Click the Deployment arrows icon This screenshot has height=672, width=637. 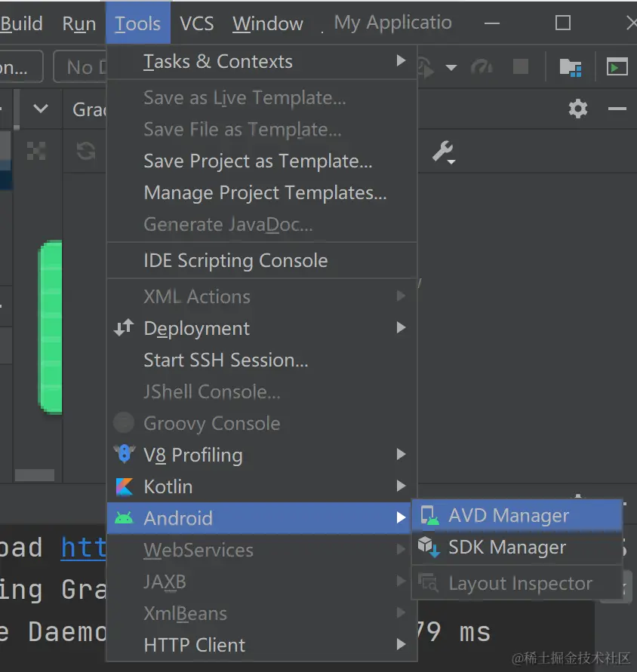point(124,328)
